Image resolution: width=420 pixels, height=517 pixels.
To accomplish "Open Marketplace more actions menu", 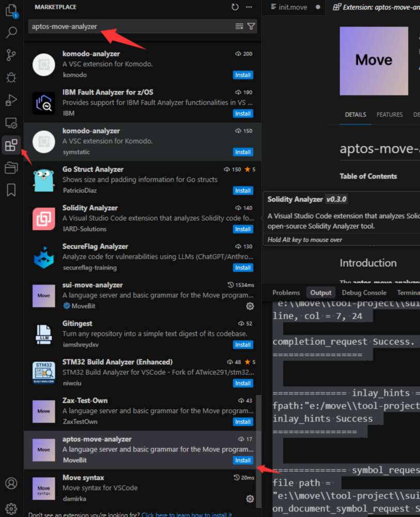I will tap(249, 7).
